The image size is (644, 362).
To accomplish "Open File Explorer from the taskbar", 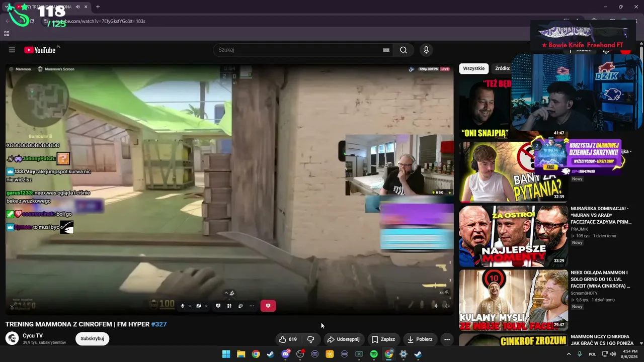I will [x=241, y=354].
